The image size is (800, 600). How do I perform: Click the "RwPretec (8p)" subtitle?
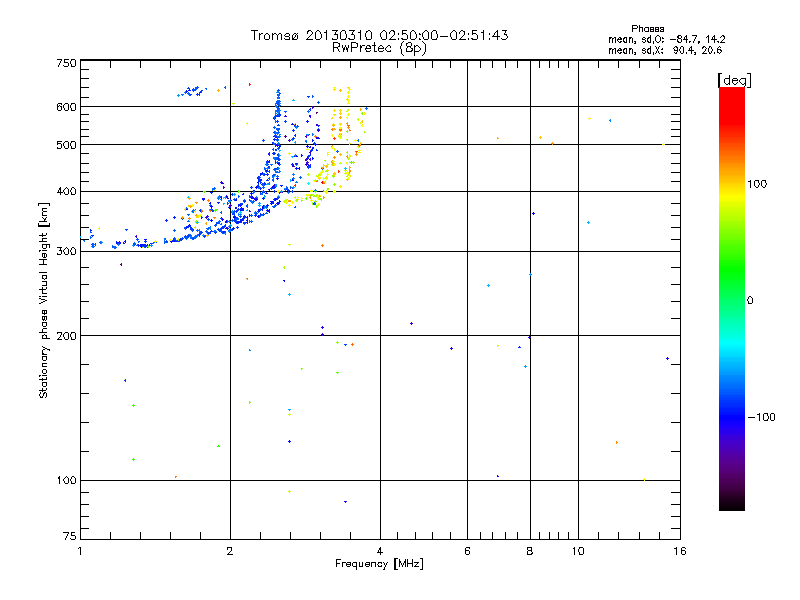(x=379, y=48)
